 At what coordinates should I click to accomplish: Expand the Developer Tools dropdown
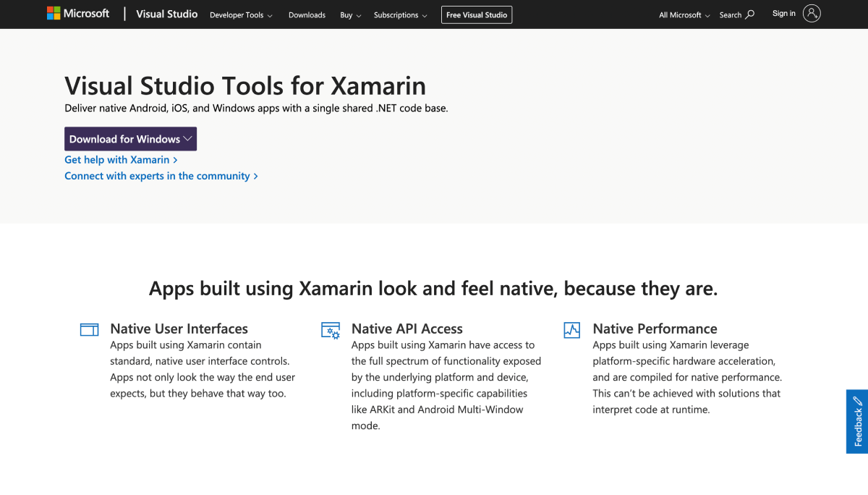tap(241, 14)
